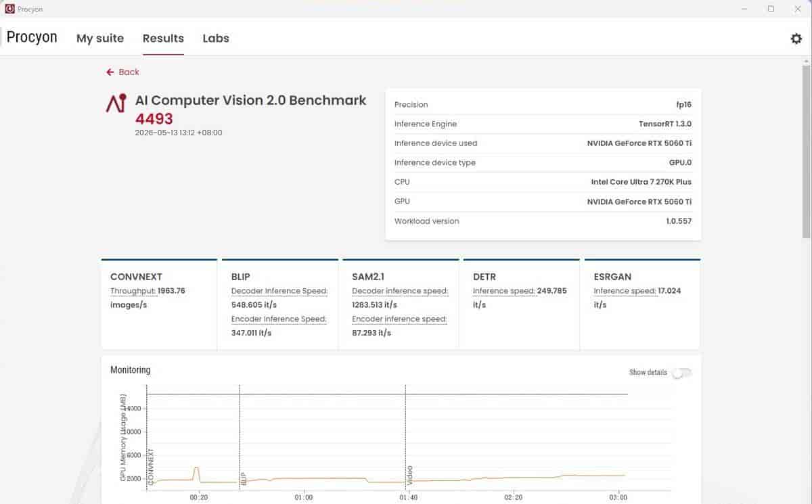Click the GPU.0 device type value
The width and height of the screenshot is (812, 504).
680,162
